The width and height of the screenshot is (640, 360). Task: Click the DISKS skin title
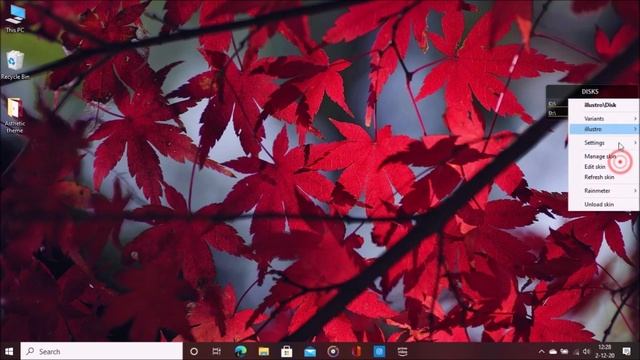point(590,91)
